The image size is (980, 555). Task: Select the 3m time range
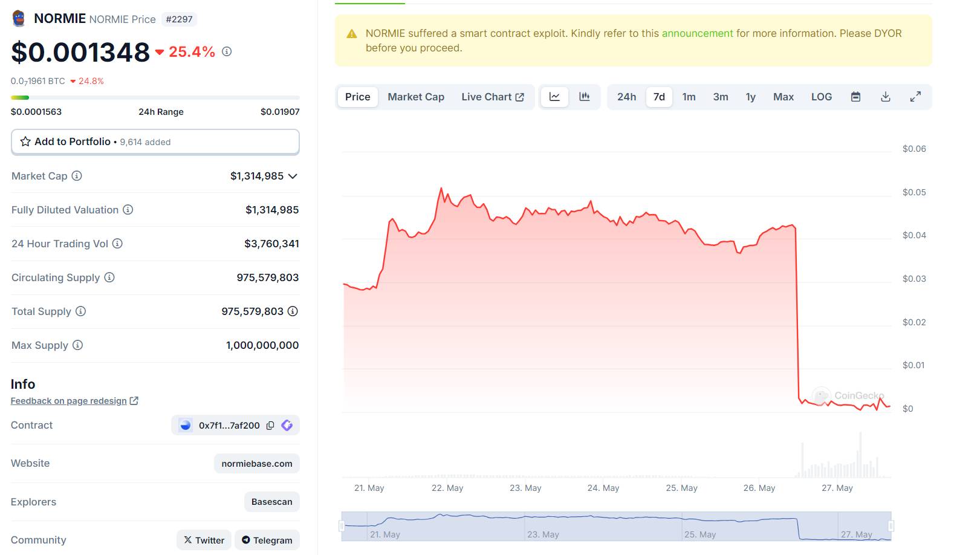pyautogui.click(x=721, y=97)
